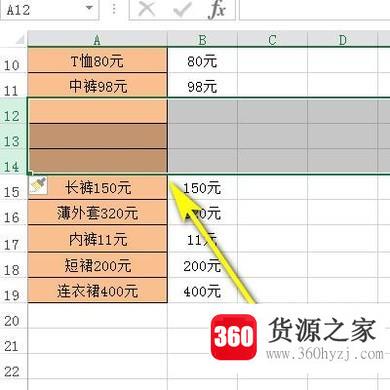Select column B header
The image size is (390, 390).
tap(202, 39)
